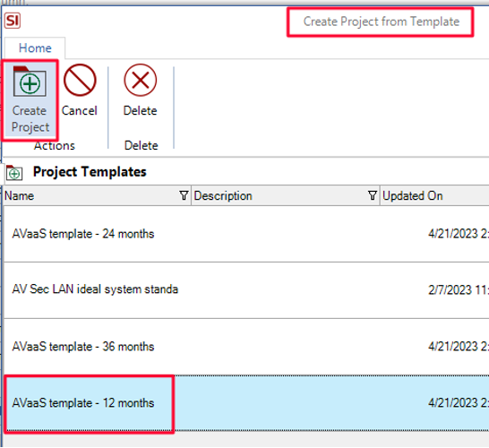Click the Create Project folder icon

(x=30, y=82)
